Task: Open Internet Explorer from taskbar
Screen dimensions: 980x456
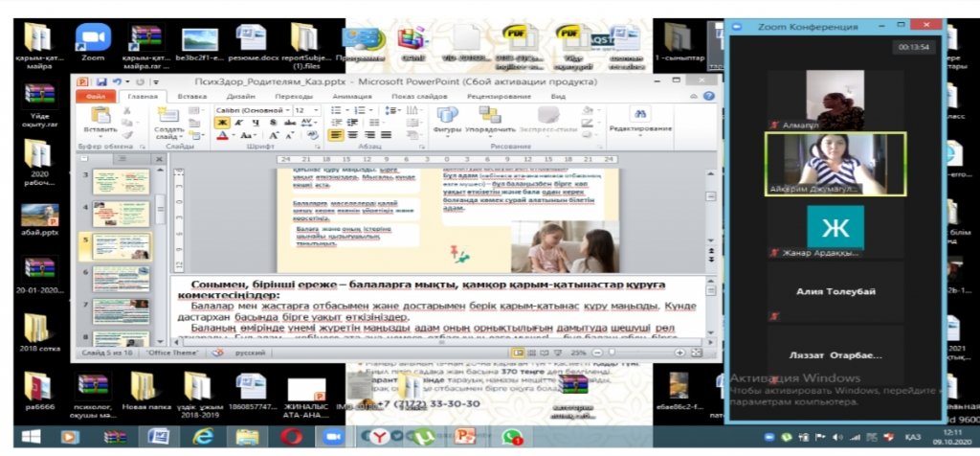Action: (203, 437)
